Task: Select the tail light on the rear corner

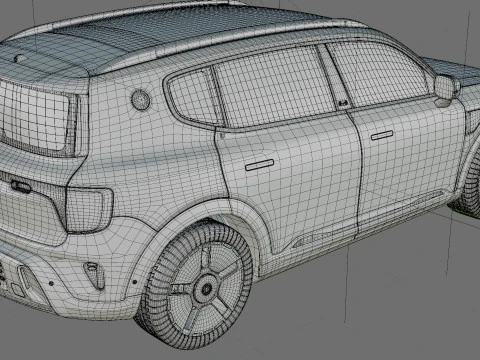Action: click(x=89, y=209)
